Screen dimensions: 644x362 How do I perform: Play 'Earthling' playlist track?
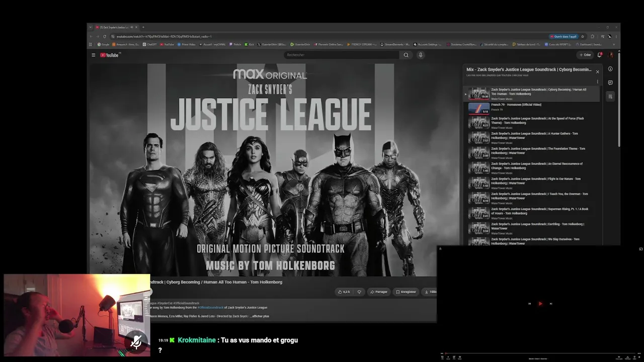coord(532,228)
